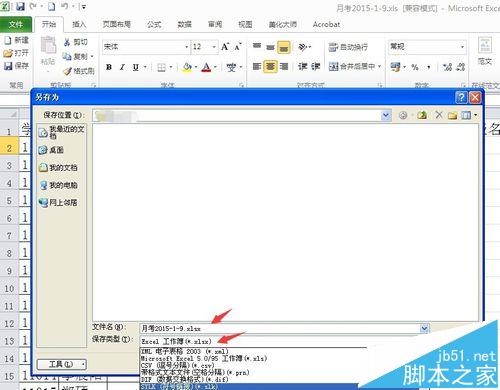Screen dimensions: 500x390
Task: Switch to the Acrobat ribbon tab
Action: click(x=326, y=24)
